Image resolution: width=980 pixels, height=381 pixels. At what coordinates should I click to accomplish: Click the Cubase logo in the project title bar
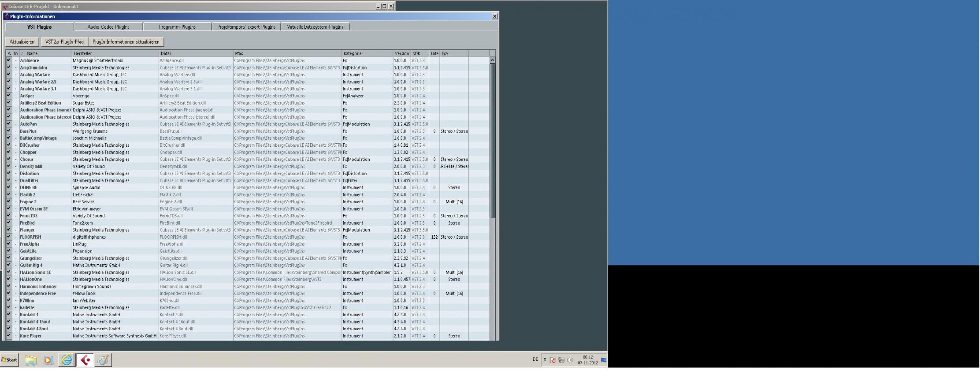5,6
